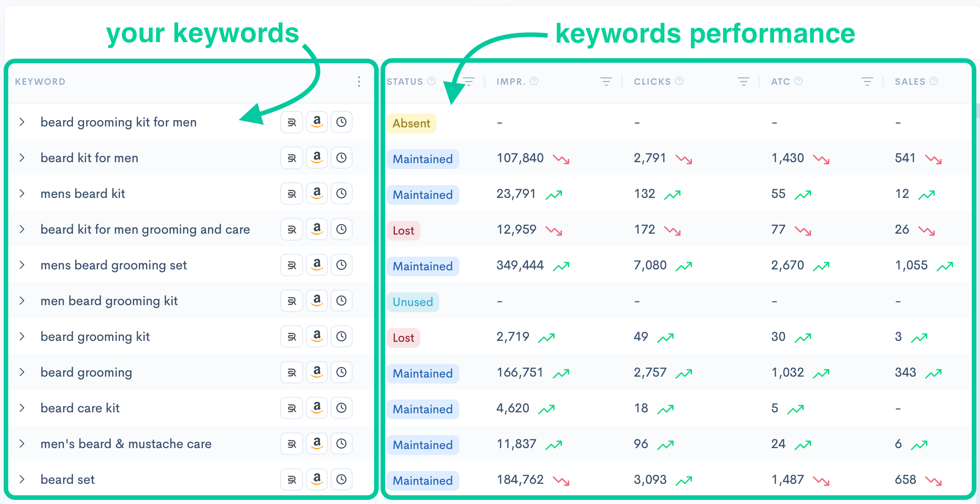This screenshot has width=980, height=504.
Task: Expand men's beard & mustache care row
Action: click(x=22, y=444)
